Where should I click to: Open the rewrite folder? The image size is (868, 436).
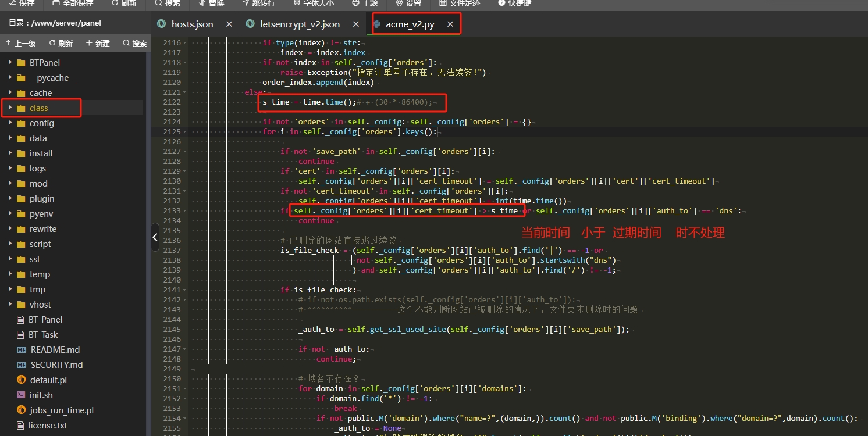[x=43, y=228]
